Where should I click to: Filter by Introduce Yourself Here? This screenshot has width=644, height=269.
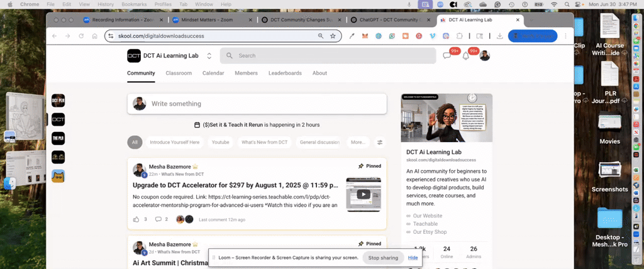click(175, 142)
